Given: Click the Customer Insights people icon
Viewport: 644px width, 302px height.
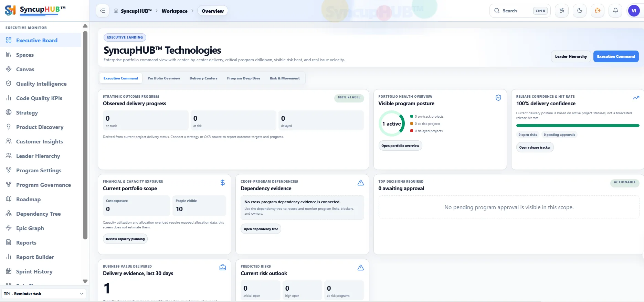Looking at the screenshot, I should tap(9, 141).
